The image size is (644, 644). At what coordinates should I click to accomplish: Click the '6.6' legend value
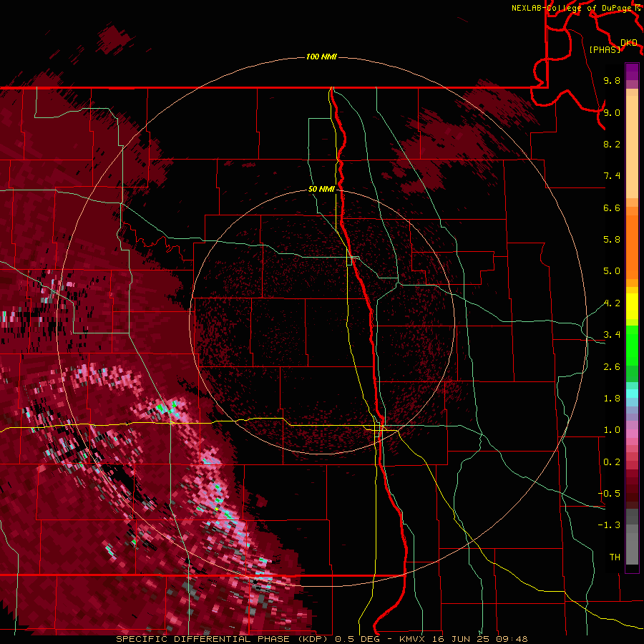pyautogui.click(x=612, y=208)
